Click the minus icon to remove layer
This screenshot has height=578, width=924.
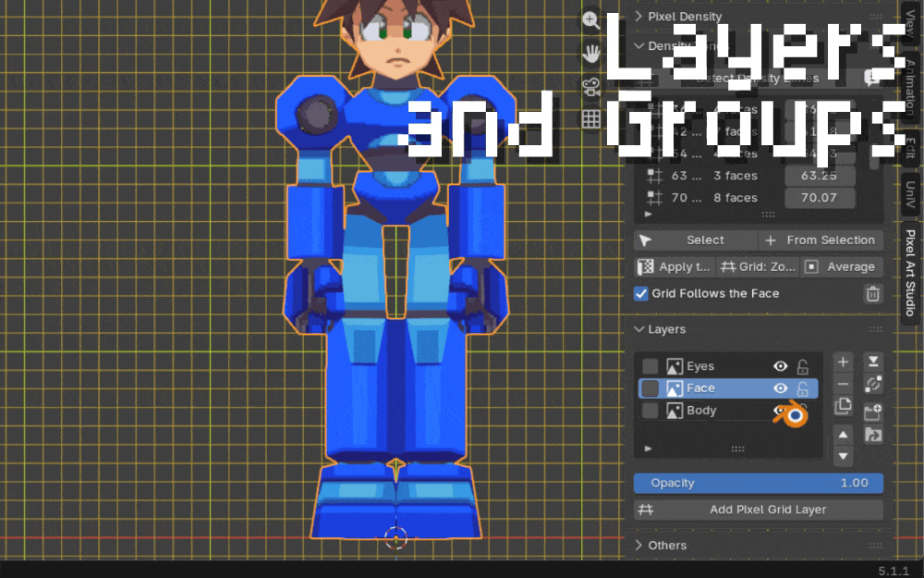click(x=844, y=385)
